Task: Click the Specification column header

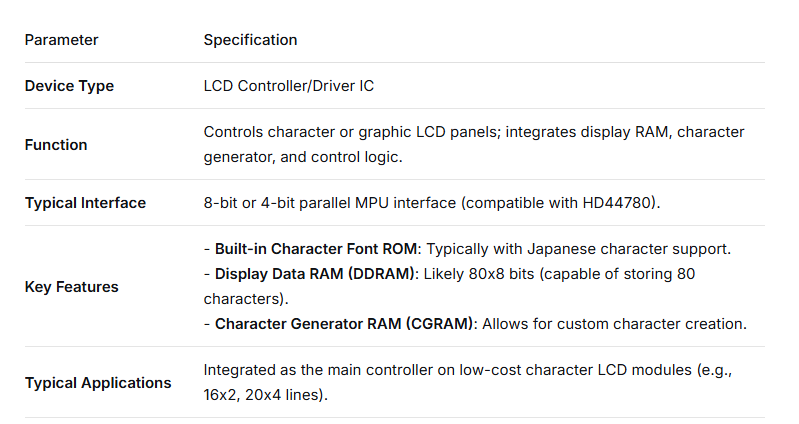Action: 250,40
